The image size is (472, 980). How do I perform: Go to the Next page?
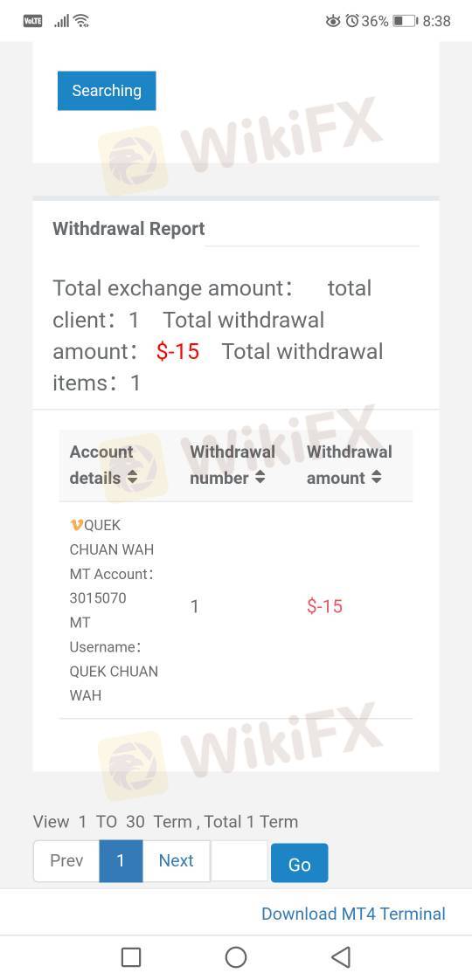pos(177,860)
